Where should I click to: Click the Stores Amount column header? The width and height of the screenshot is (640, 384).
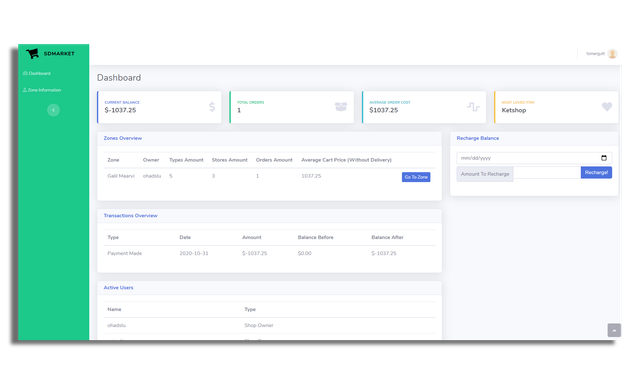(229, 160)
